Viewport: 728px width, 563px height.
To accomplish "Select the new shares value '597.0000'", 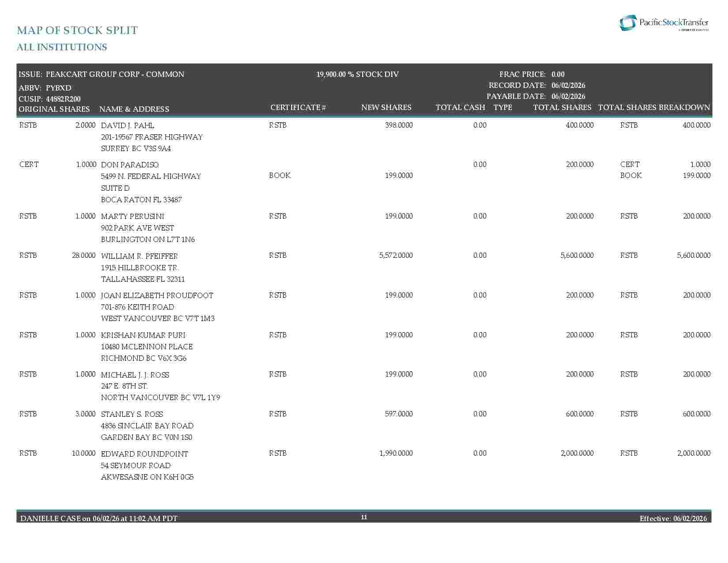I will (x=399, y=414).
